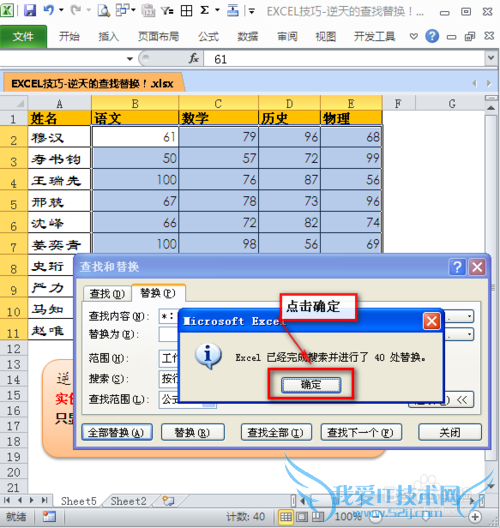Click the 替换(R) Replace button

point(192,432)
